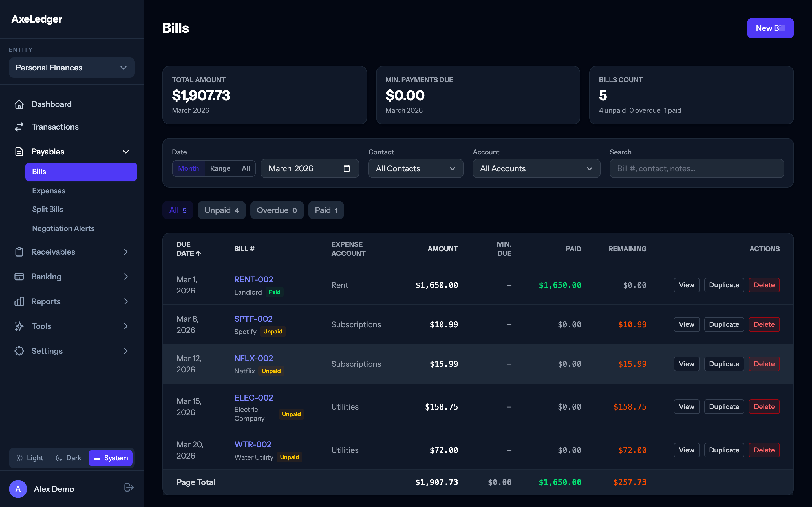Click the calendar icon in the date picker
Image resolution: width=812 pixels, height=507 pixels.
pyautogui.click(x=347, y=168)
